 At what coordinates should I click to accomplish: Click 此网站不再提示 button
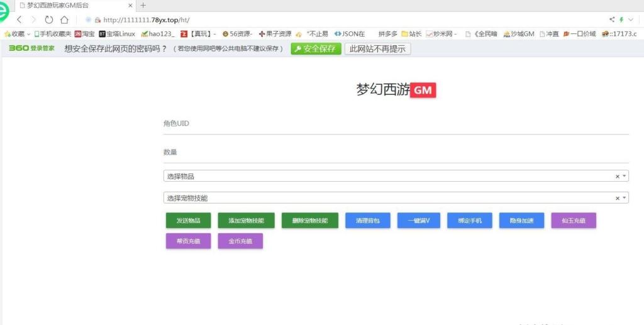point(377,49)
